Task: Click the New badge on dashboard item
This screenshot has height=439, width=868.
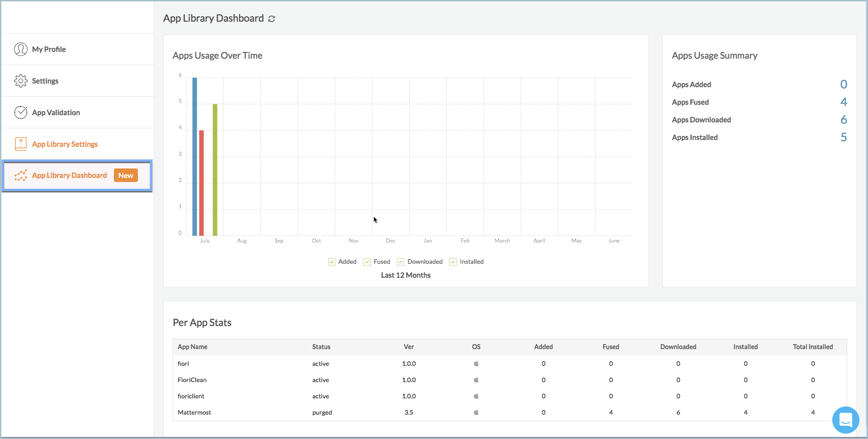Action: (126, 176)
